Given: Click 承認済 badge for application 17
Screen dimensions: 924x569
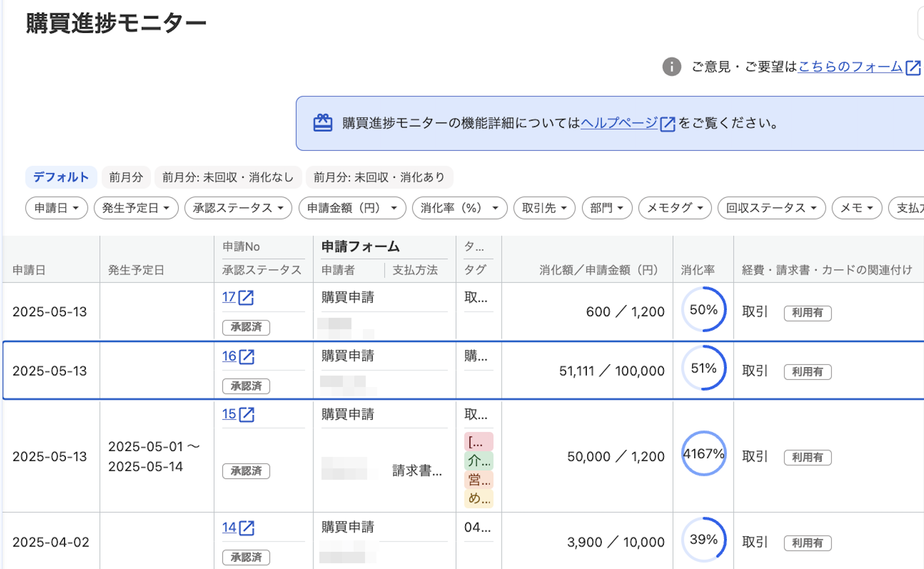Looking at the screenshot, I should click(x=246, y=327).
